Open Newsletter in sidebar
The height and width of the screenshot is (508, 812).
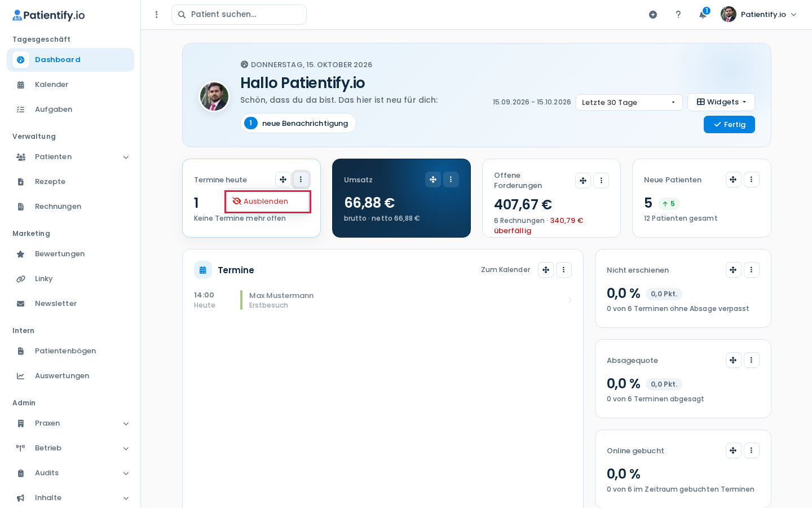click(x=70, y=304)
